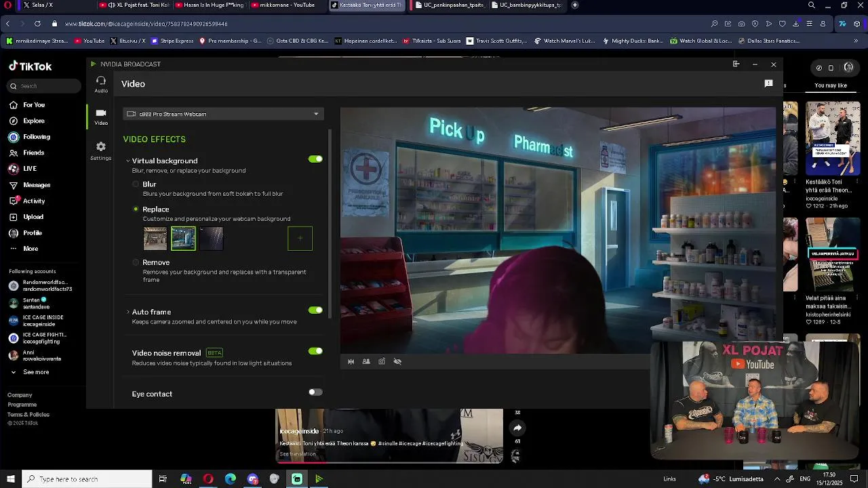Open randomworldfacts following account
868x488 pixels.
(40, 285)
